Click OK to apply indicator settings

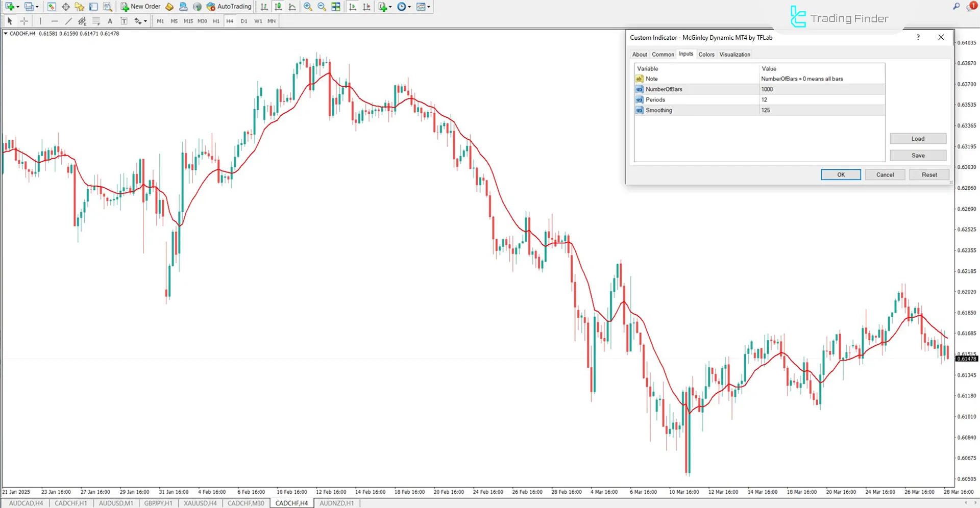(x=840, y=174)
